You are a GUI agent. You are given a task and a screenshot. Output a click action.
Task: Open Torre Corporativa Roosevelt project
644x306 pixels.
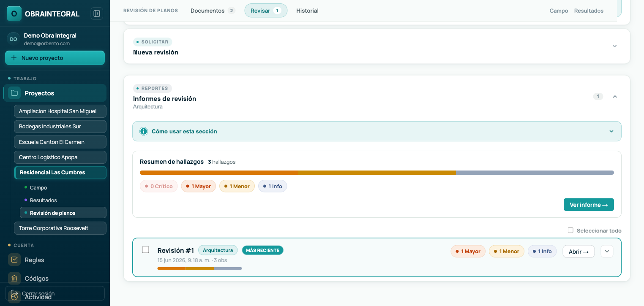click(60, 228)
